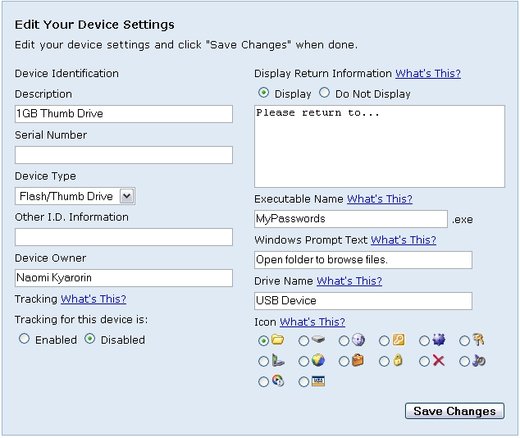Image resolution: width=520 pixels, height=438 pixels.
Task: Click the bunch of keys icon
Action: (x=478, y=340)
